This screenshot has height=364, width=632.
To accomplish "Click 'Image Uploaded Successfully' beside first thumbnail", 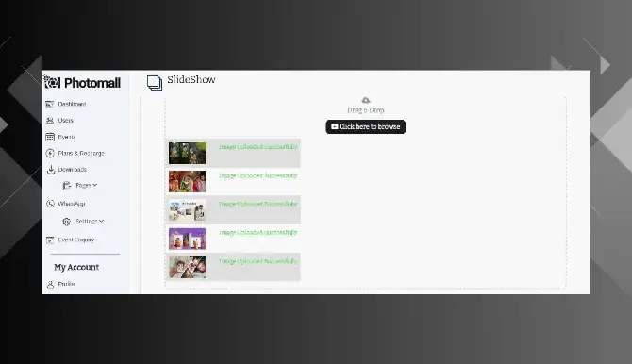I will (258, 147).
